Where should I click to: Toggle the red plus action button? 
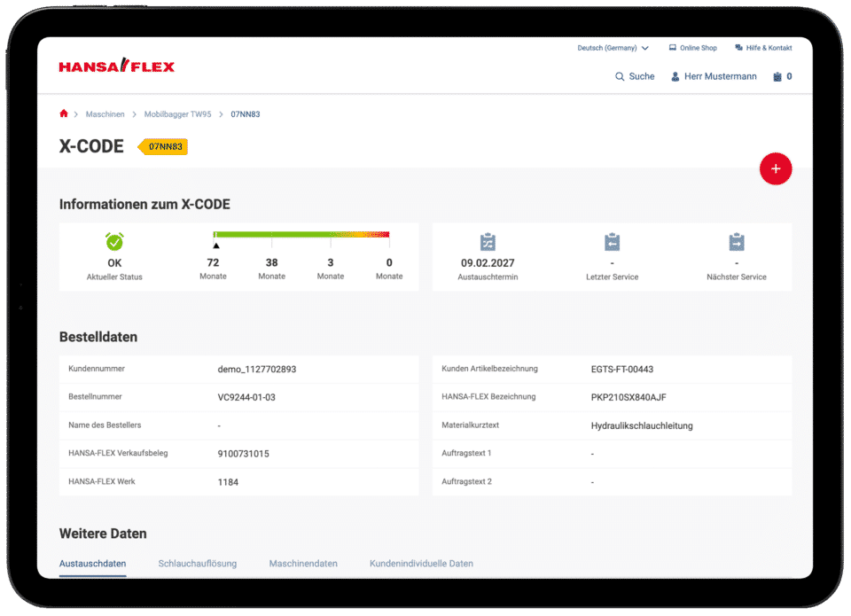click(x=776, y=168)
